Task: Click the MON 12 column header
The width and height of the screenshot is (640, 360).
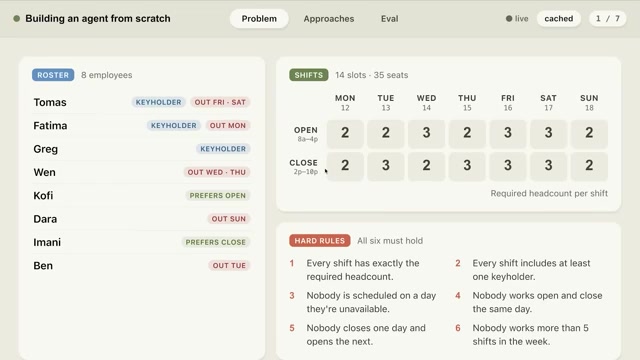Action: tap(345, 102)
